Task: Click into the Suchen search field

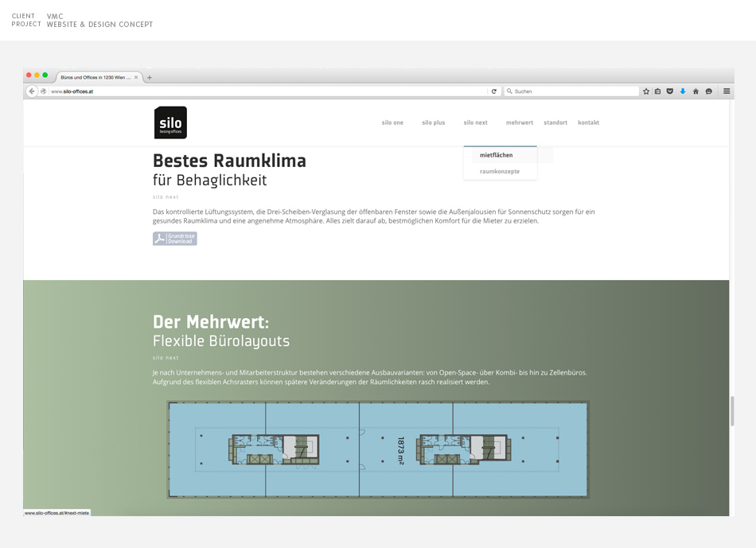Action: tap(573, 91)
